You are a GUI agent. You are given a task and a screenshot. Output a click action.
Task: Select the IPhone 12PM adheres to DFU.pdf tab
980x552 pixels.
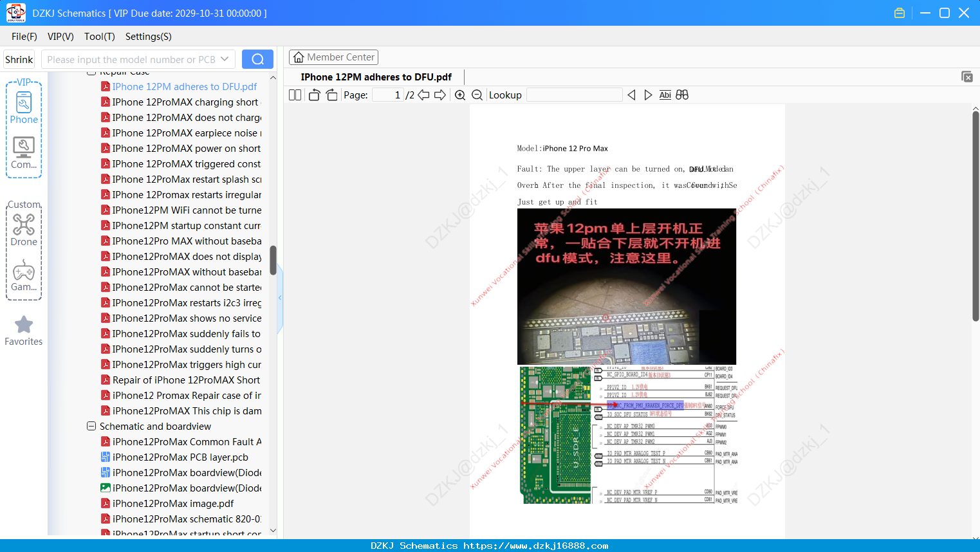pos(376,77)
